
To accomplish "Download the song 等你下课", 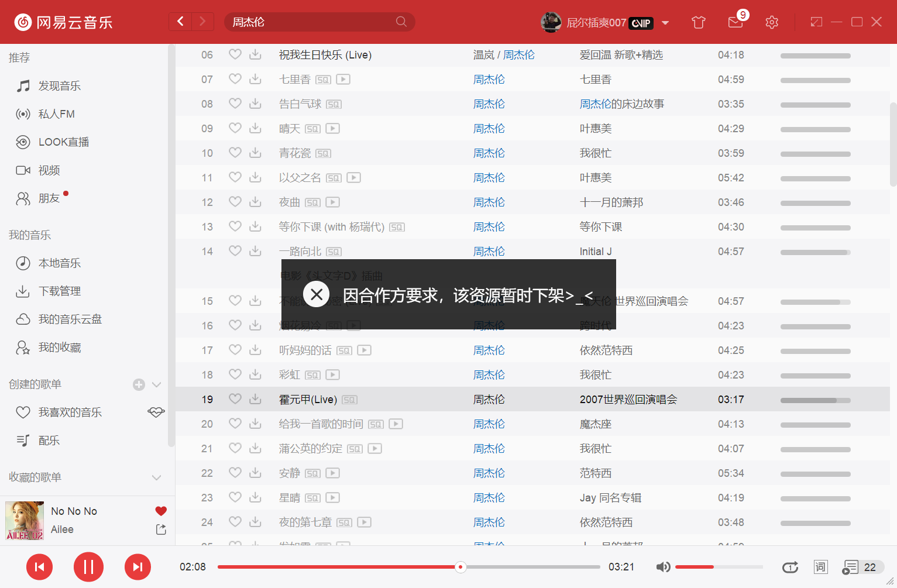I will pos(255,226).
